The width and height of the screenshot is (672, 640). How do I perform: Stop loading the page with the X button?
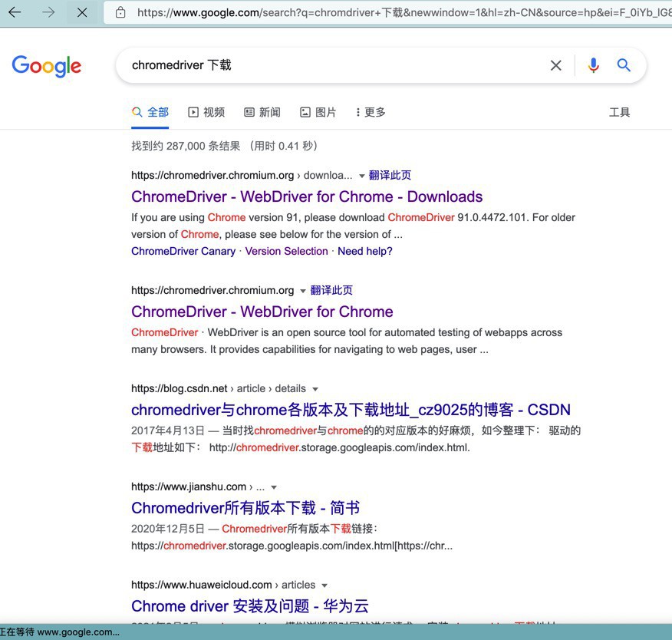[x=82, y=12]
